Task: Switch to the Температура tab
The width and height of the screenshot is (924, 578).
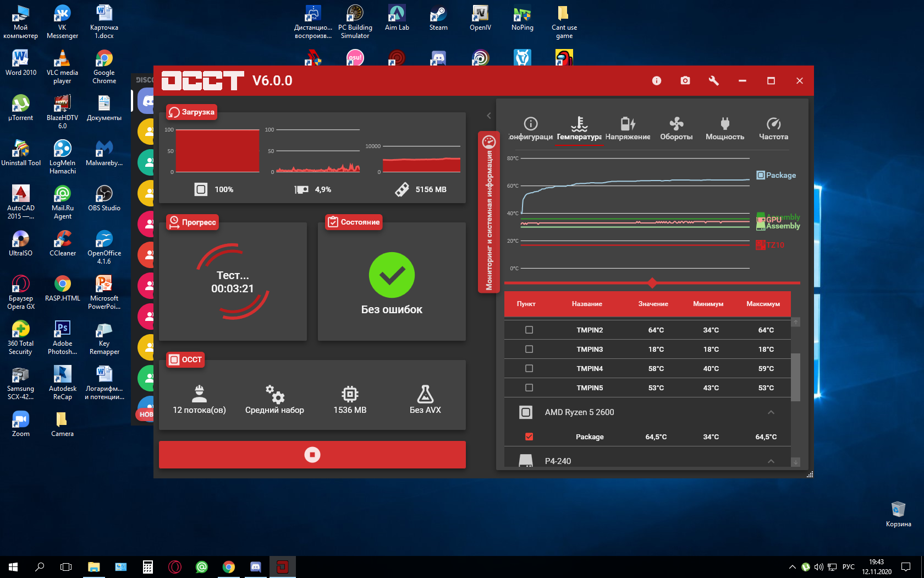Action: 579,129
